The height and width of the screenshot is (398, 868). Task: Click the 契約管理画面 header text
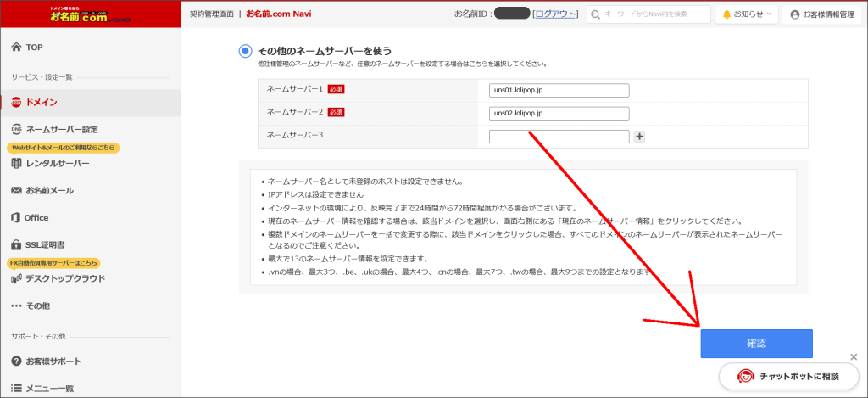[212, 14]
